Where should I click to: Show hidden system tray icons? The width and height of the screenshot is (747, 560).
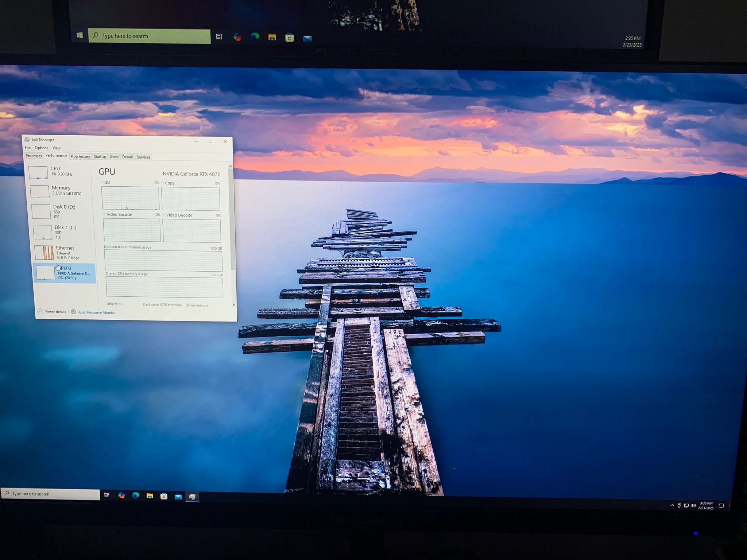[672, 505]
